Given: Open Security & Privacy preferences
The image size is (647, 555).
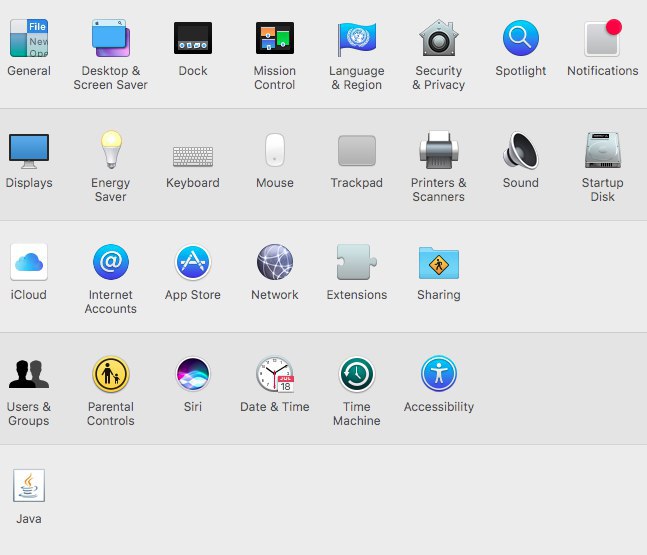Looking at the screenshot, I should click(439, 38).
